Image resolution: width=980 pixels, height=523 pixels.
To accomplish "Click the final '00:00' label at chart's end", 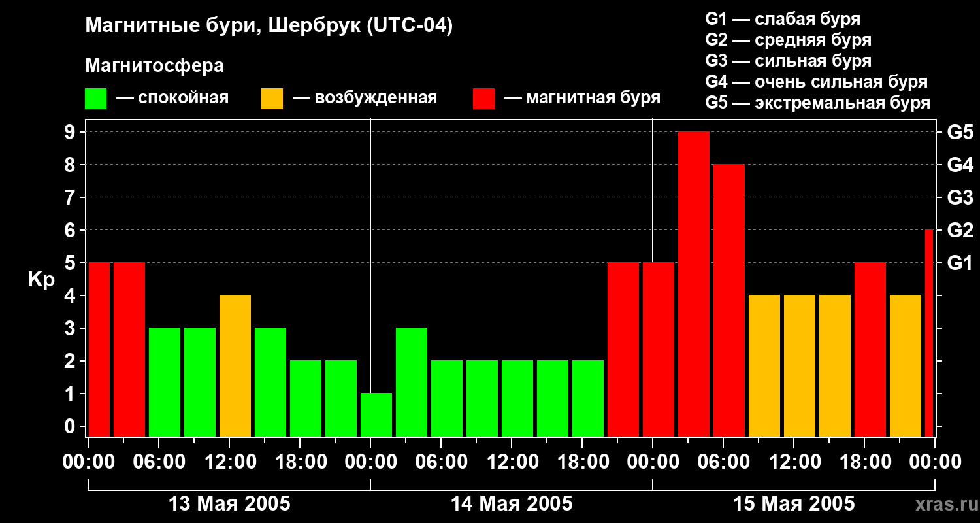I will [x=935, y=462].
